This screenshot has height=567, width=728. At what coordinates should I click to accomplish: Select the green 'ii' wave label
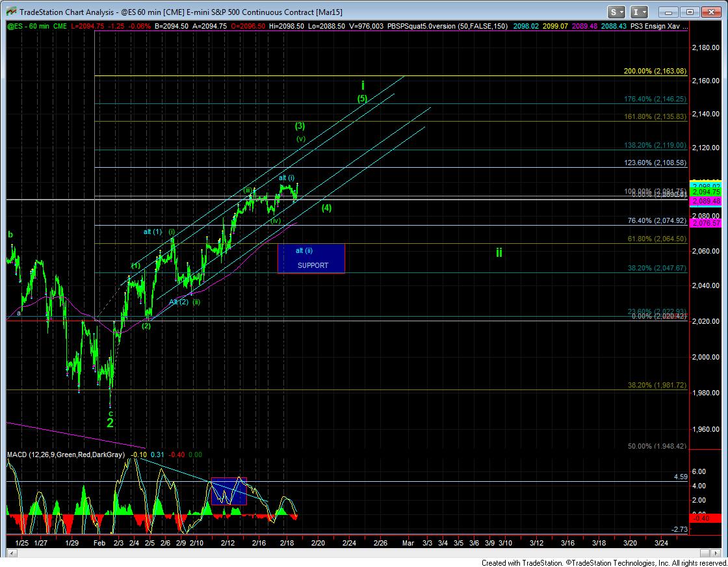click(x=499, y=252)
